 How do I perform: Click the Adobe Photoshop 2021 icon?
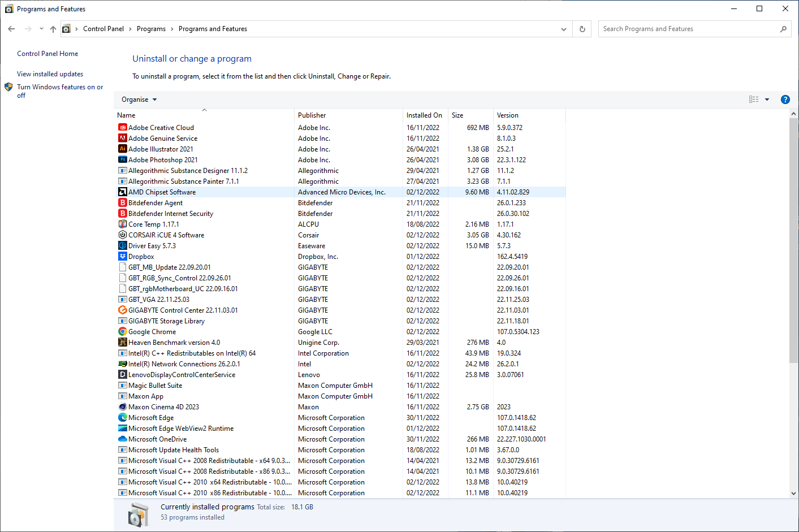pyautogui.click(x=123, y=160)
